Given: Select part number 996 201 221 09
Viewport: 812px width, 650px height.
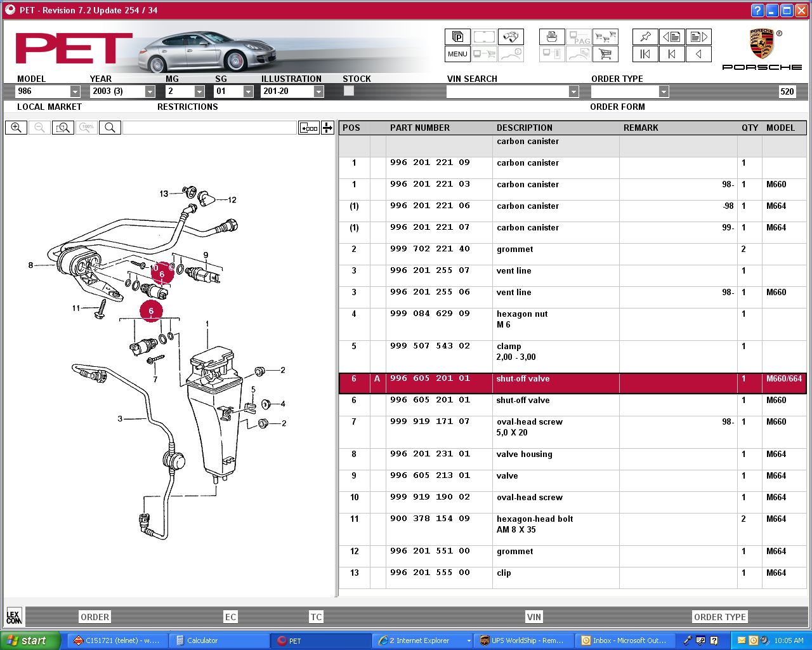Looking at the screenshot, I should [x=430, y=162].
